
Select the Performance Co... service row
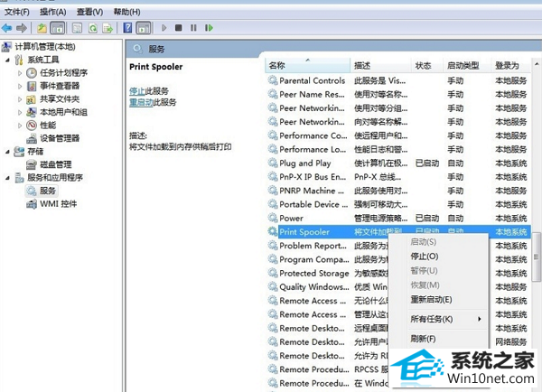pyautogui.click(x=397, y=135)
